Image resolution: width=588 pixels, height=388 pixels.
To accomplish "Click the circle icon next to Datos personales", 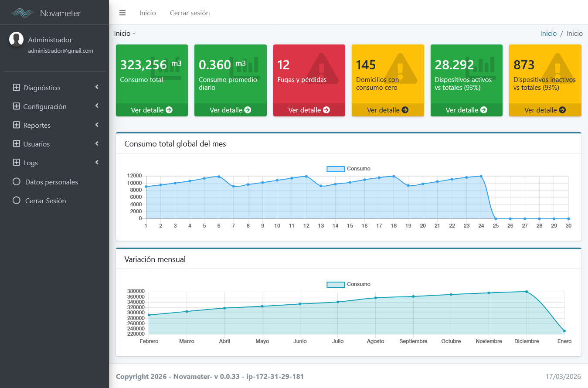I will click(x=17, y=182).
